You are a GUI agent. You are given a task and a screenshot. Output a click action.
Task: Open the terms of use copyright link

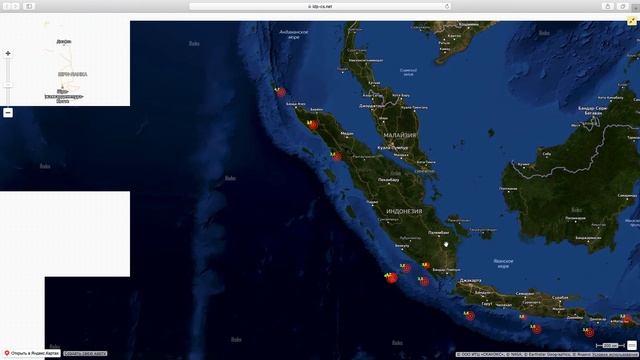(x=614, y=355)
